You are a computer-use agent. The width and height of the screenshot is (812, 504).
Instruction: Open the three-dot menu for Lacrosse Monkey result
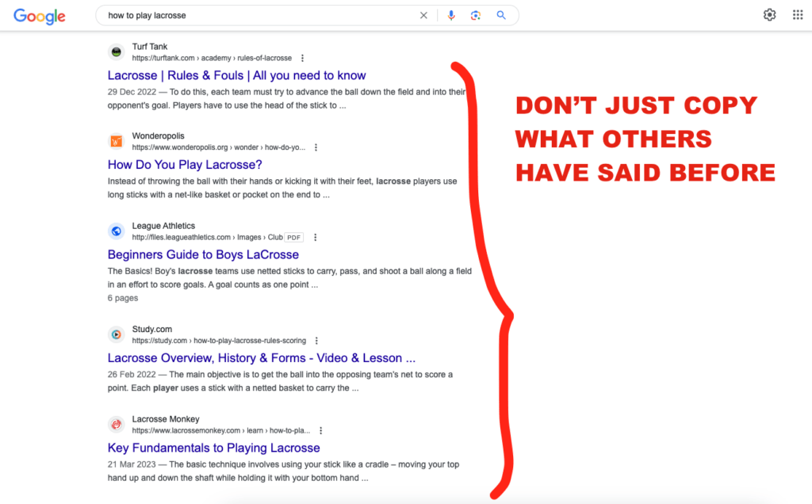320,430
